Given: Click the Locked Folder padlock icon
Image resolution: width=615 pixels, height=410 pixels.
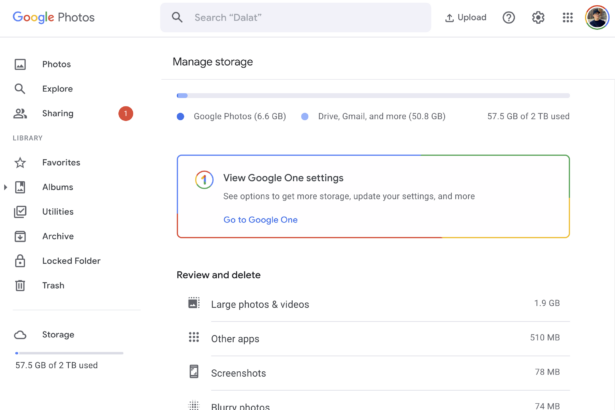Looking at the screenshot, I should [20, 261].
